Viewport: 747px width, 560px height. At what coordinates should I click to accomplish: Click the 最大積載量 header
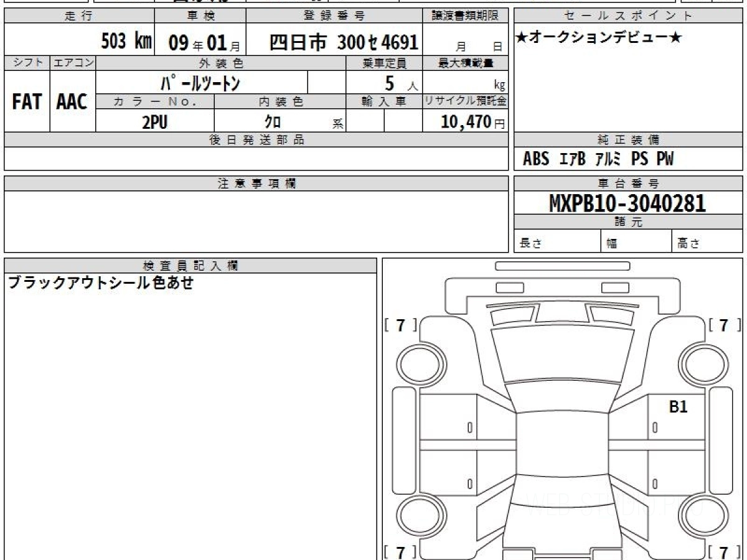466,63
